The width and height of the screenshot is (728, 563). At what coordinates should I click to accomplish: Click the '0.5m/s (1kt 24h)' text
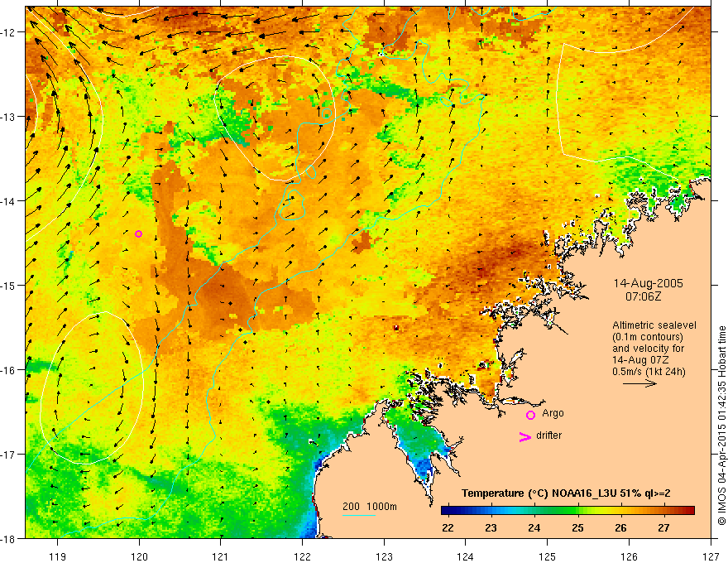[x=649, y=371]
